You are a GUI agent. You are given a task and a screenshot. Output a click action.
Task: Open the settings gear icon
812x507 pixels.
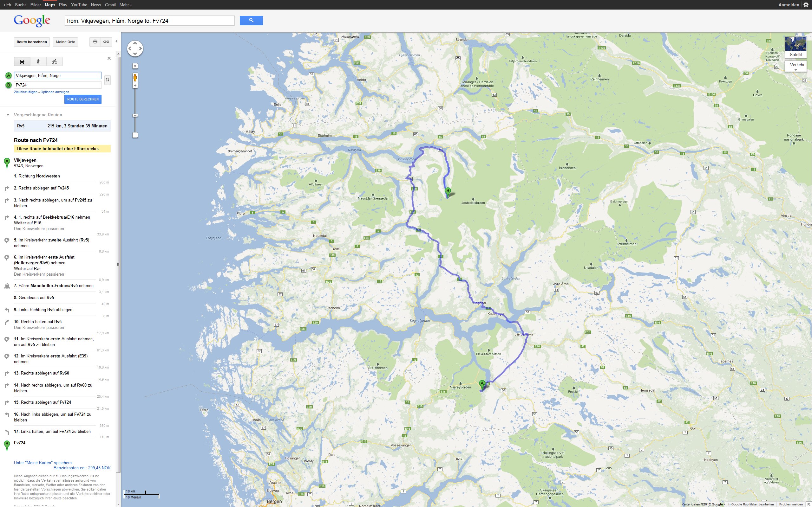click(x=806, y=5)
